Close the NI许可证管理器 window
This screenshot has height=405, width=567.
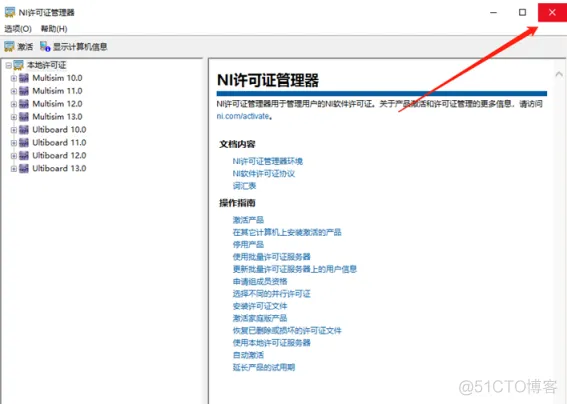point(552,13)
